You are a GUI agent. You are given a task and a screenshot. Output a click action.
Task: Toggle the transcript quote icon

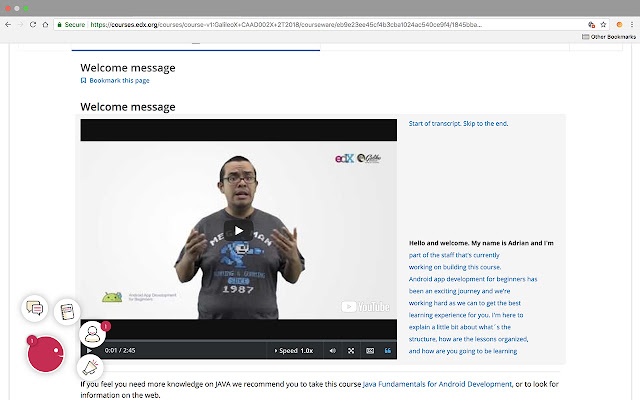click(x=388, y=351)
